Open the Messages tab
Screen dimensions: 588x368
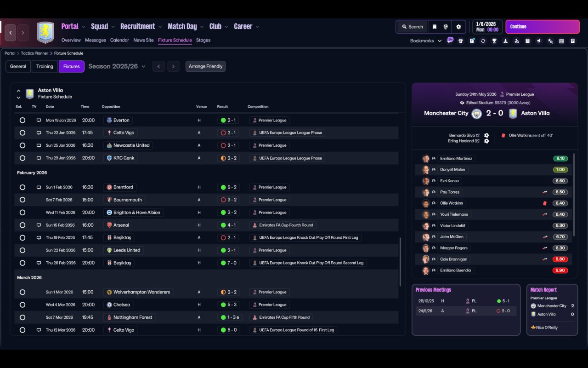point(96,40)
